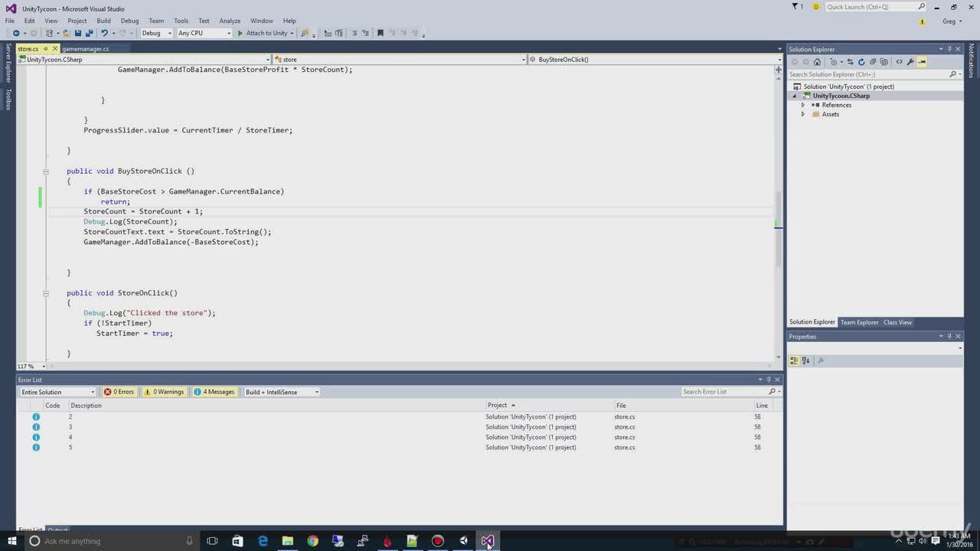Open the Entire Solution scope dropdown
980x551 pixels.
(x=57, y=392)
